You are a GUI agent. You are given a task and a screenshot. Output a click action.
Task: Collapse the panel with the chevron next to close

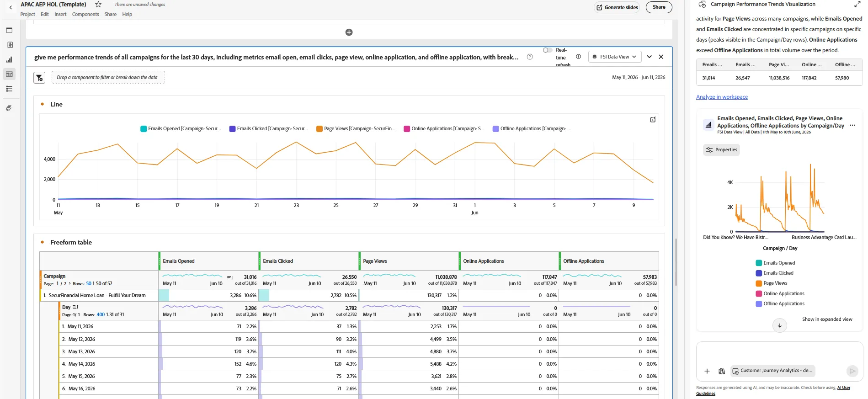[649, 57]
